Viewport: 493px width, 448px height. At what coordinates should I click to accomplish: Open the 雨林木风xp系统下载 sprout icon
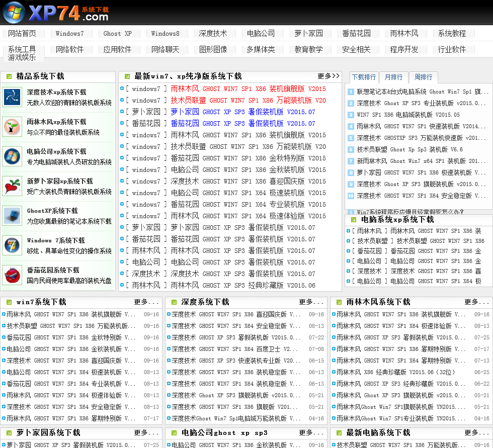click(12, 127)
